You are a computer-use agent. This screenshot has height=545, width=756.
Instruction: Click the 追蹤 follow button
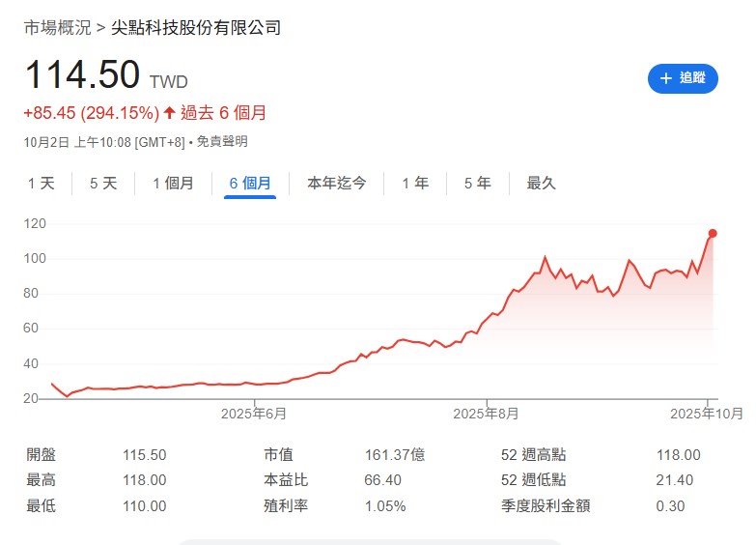pos(683,78)
